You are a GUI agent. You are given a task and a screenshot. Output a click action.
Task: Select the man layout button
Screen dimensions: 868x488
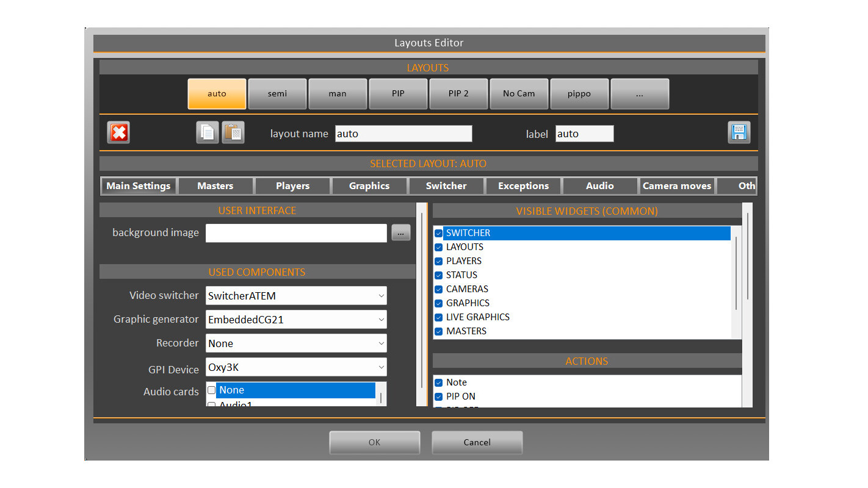coord(338,94)
